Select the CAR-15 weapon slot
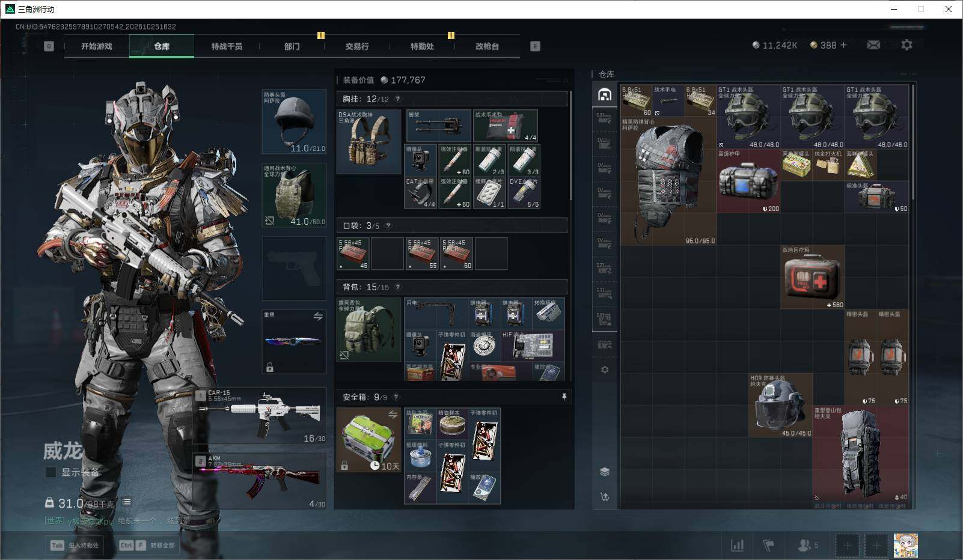 tap(260, 416)
